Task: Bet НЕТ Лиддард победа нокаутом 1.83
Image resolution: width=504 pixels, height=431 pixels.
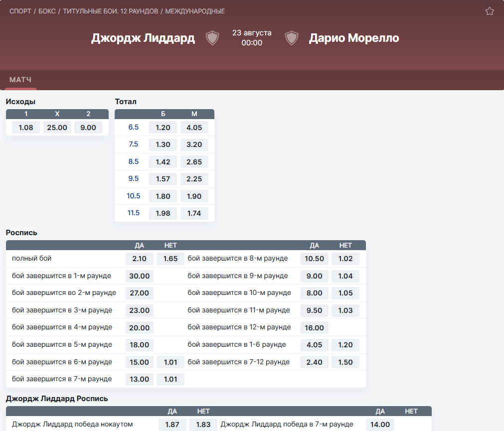Action: [x=203, y=424]
